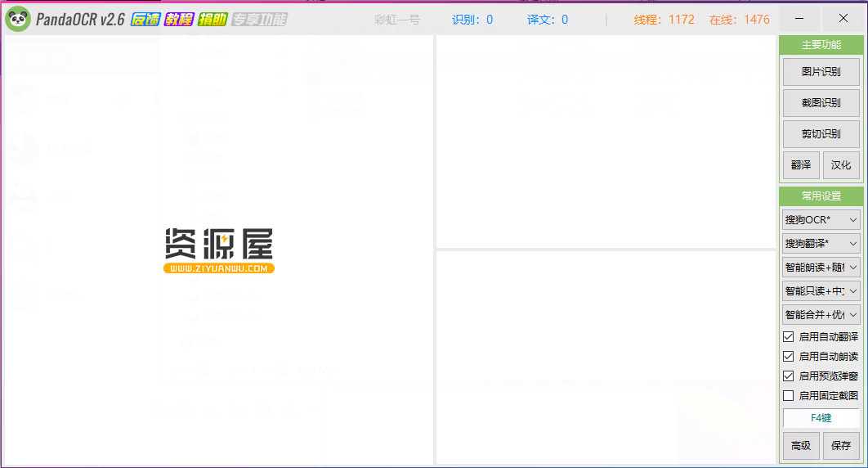Viewport: 868px width, 468px height.
Task: Start 截图识别 screenshot recognition
Action: [x=821, y=103]
